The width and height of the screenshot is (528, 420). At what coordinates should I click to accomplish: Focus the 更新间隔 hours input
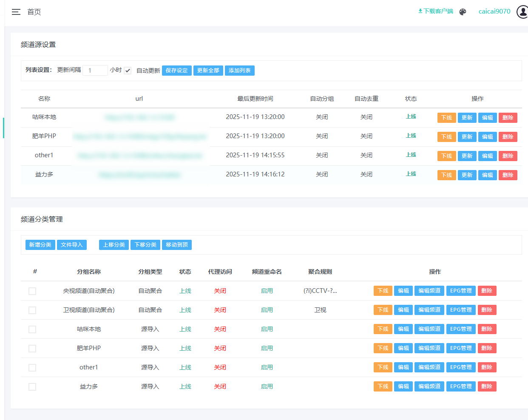click(95, 70)
